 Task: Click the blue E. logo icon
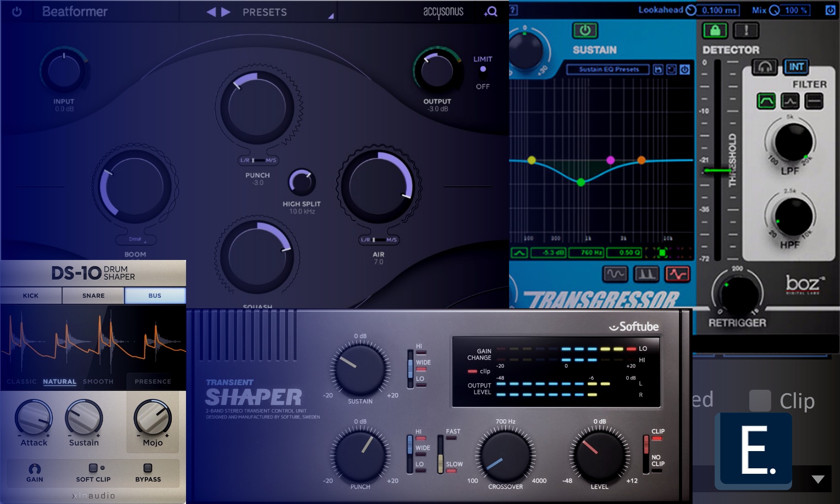coord(753,451)
